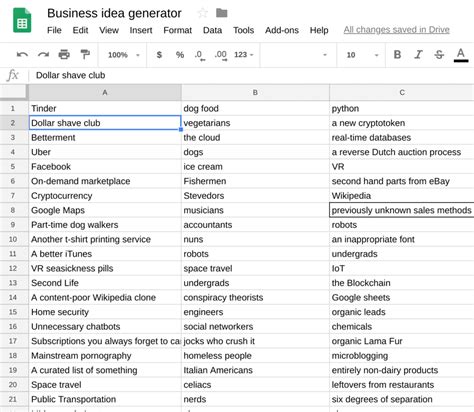This screenshot has width=474, height=412.
Task: Click cell containing conspiracy theorists
Action: tap(255, 297)
